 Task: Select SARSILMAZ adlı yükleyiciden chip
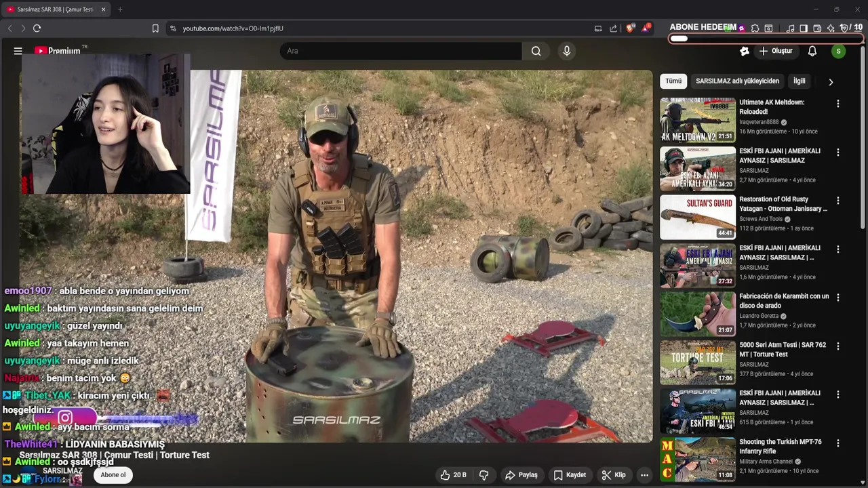coord(738,81)
